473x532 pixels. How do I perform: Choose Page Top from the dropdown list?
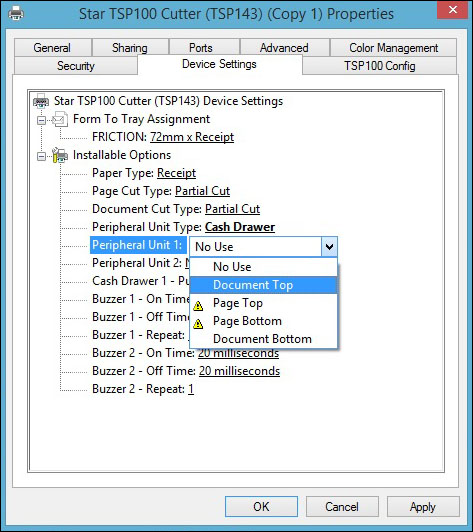(263, 303)
